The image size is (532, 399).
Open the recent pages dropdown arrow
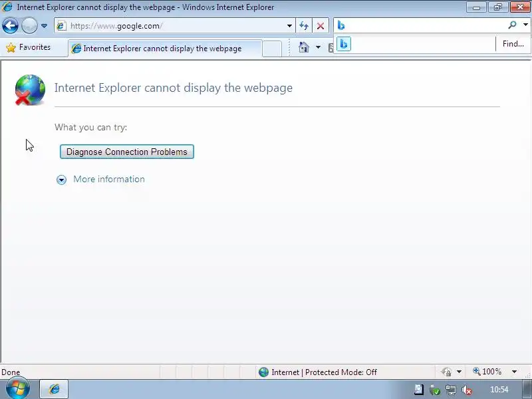tap(44, 26)
